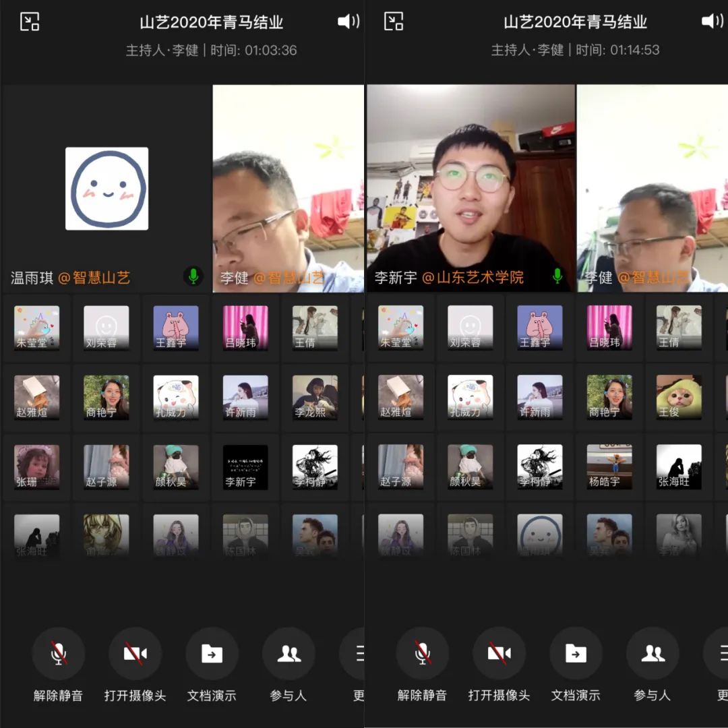Image resolution: width=728 pixels, height=728 pixels.
Task: Open 参与人 list in the left screenshot
Action: (x=289, y=653)
